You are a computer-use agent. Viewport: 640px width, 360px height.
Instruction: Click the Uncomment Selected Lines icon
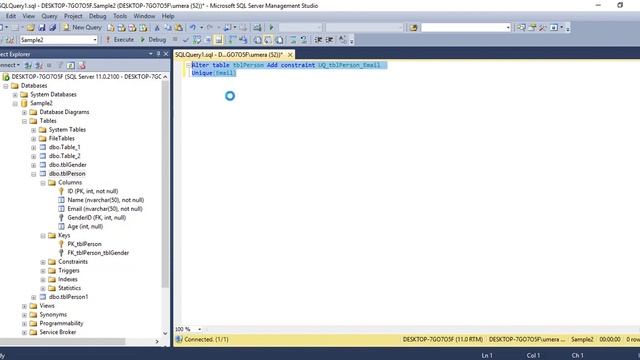click(304, 40)
